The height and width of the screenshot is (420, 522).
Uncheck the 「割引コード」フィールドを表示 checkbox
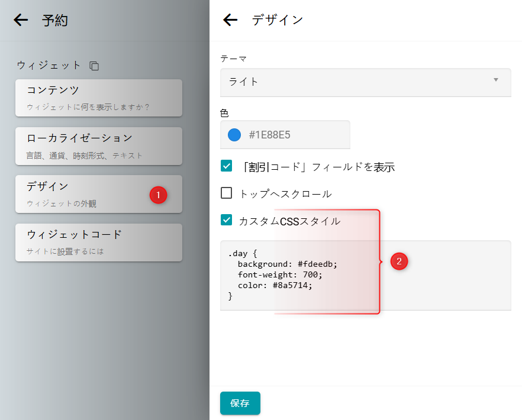226,166
